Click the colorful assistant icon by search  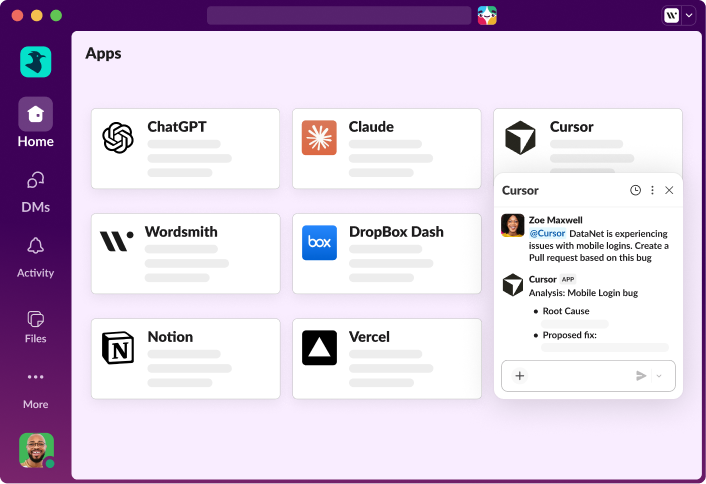click(x=487, y=15)
